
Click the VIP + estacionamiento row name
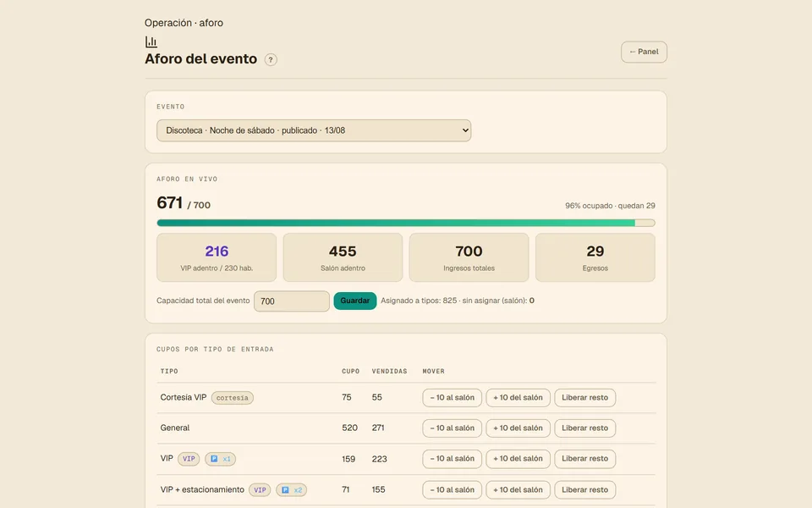tap(202, 490)
